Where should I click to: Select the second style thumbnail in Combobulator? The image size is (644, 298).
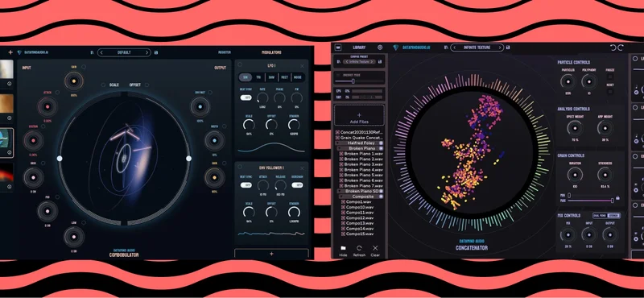[6, 103]
